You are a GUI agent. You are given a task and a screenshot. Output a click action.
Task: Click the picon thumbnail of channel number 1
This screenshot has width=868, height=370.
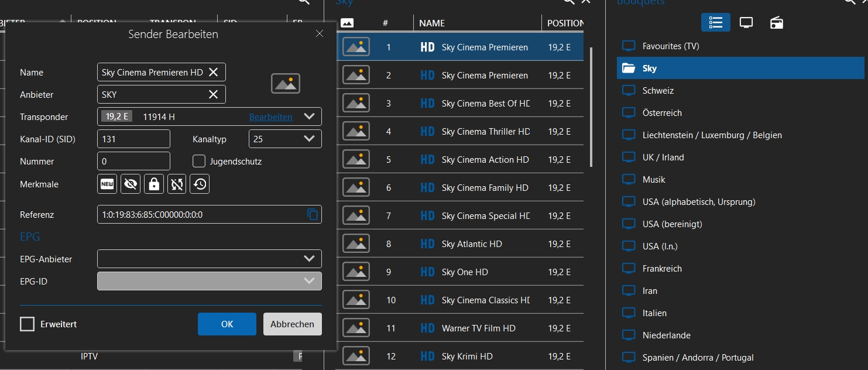pos(356,47)
